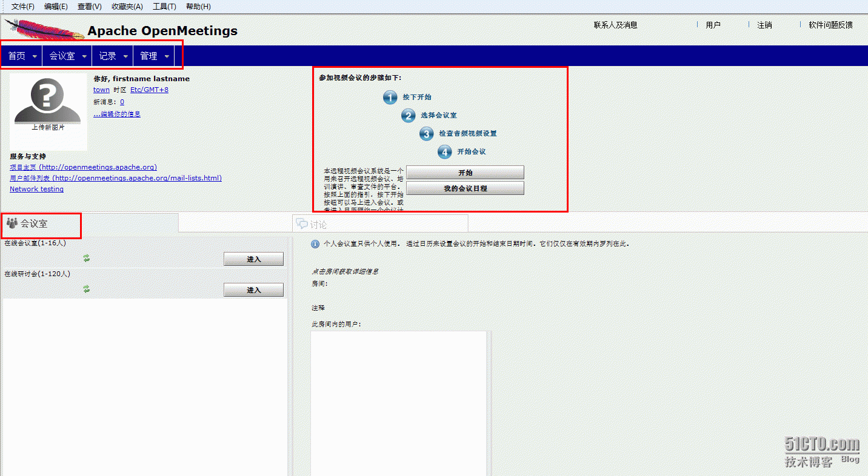Open the 查看(V) browser menu
This screenshot has height=476, width=868.
90,7
